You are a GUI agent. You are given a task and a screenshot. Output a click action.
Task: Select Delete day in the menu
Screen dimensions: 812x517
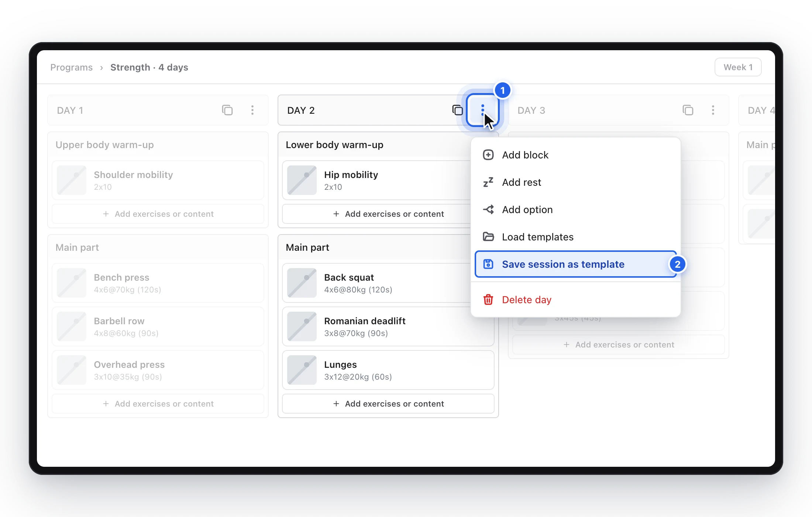tap(576, 300)
